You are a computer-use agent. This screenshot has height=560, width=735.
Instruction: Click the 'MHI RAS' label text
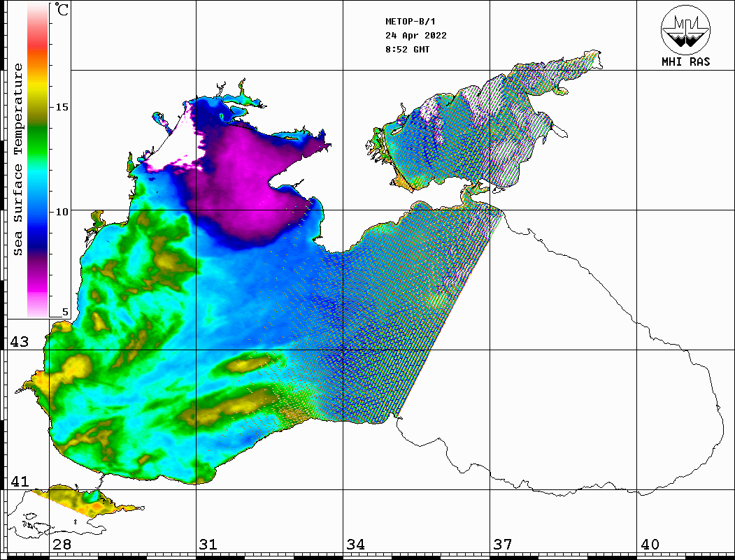tap(685, 62)
